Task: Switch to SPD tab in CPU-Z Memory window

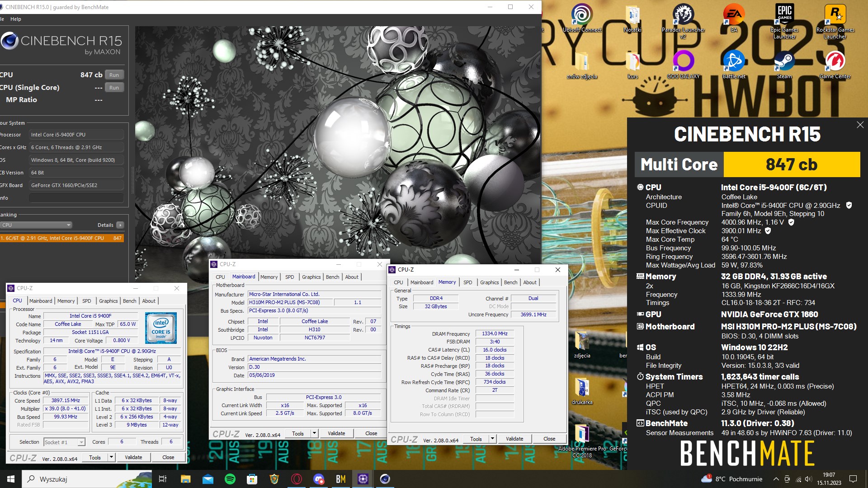Action: (x=467, y=282)
